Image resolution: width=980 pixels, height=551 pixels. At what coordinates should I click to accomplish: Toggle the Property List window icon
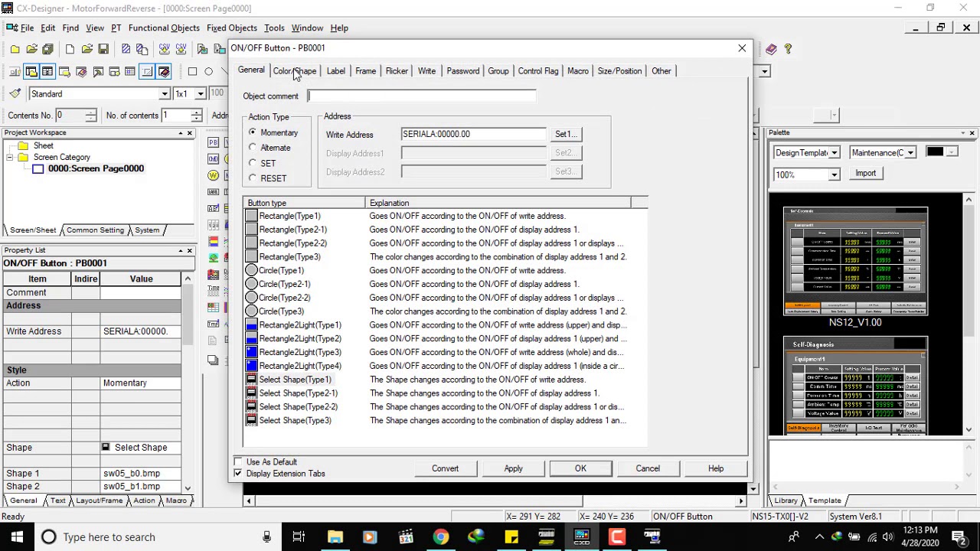[x=47, y=71]
